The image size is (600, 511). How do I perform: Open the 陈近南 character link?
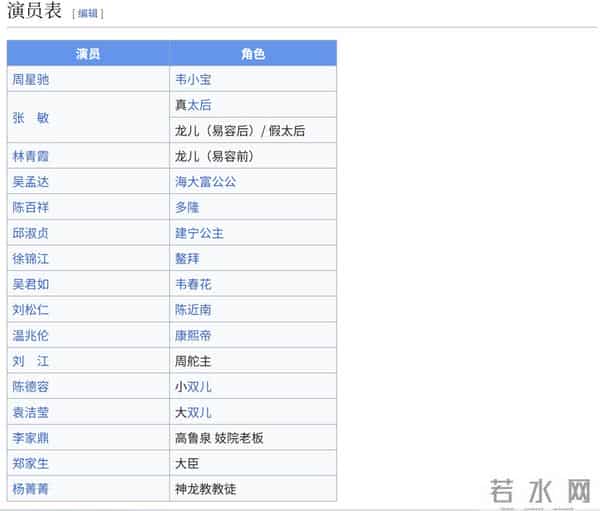pos(193,310)
